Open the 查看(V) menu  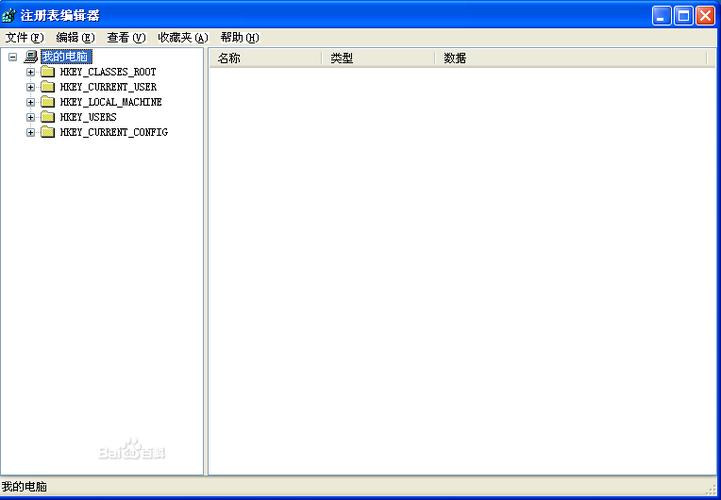pos(126,38)
